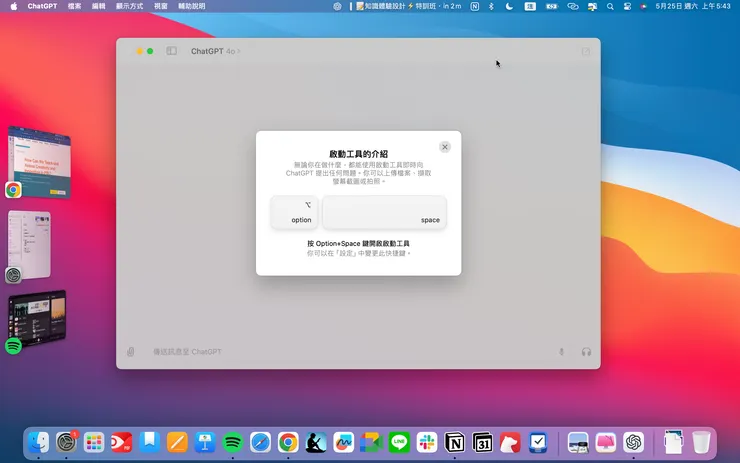Open LINE from the Dock
This screenshot has width=740, height=463.
click(399, 442)
